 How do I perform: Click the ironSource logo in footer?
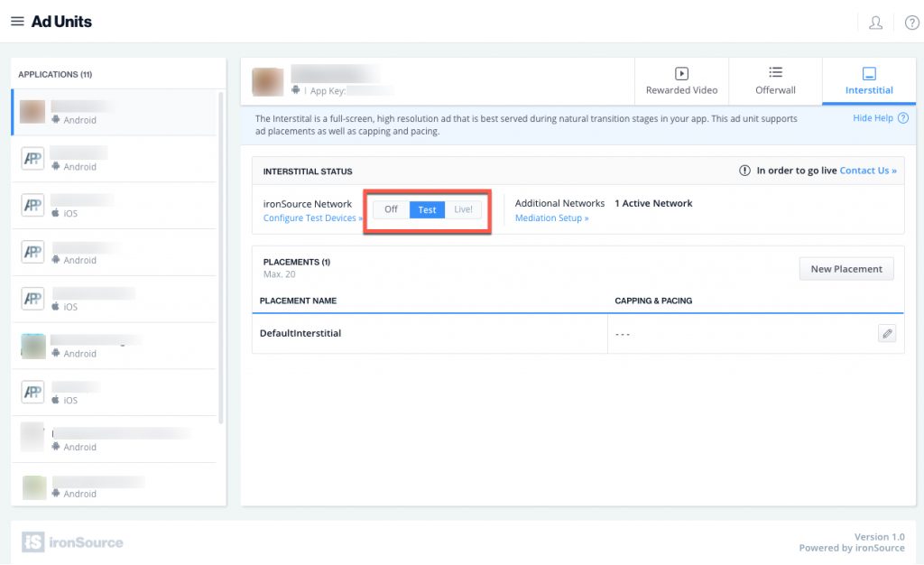click(72, 542)
